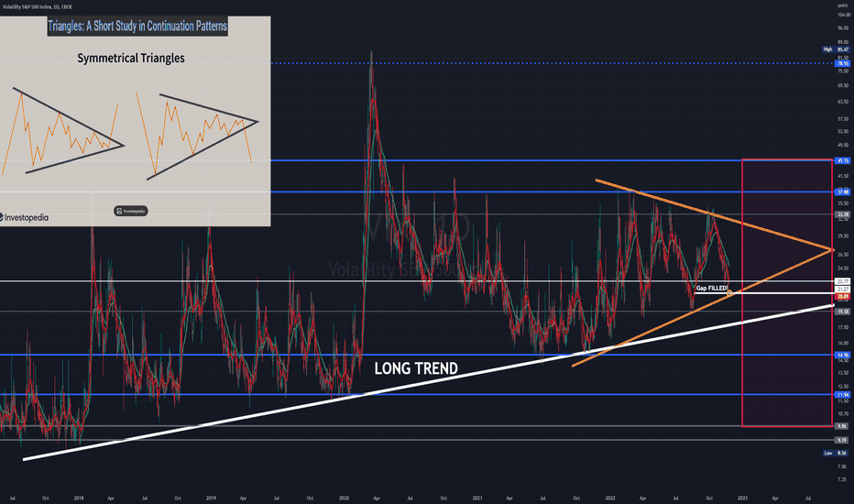Screen dimensions: 854x504
Task: Click the 45.15 blue level price tag
Action: point(843,160)
